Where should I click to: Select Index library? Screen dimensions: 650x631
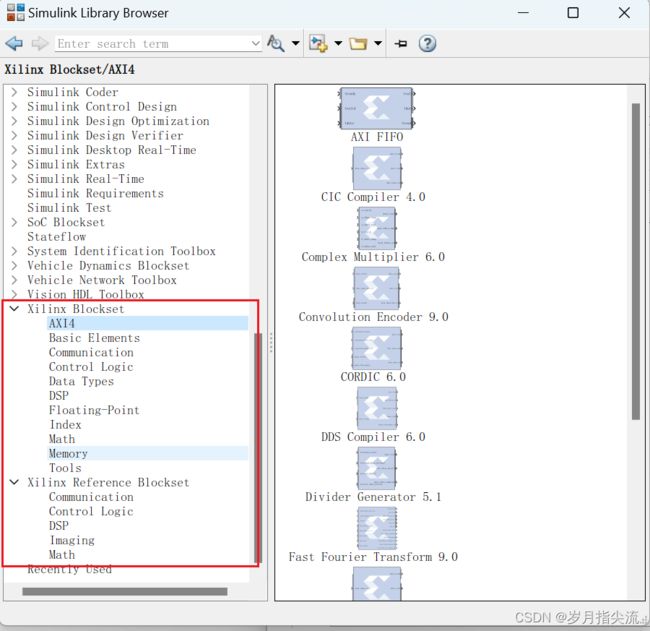pos(65,425)
